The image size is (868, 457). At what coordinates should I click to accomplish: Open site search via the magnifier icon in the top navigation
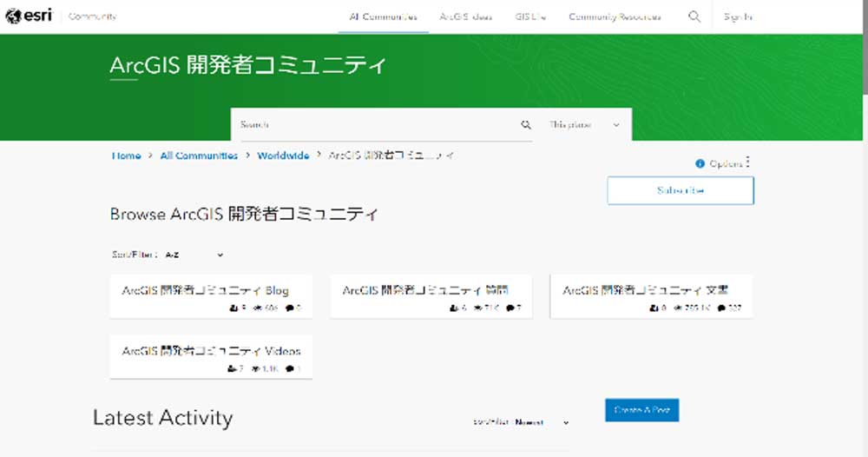pos(694,17)
